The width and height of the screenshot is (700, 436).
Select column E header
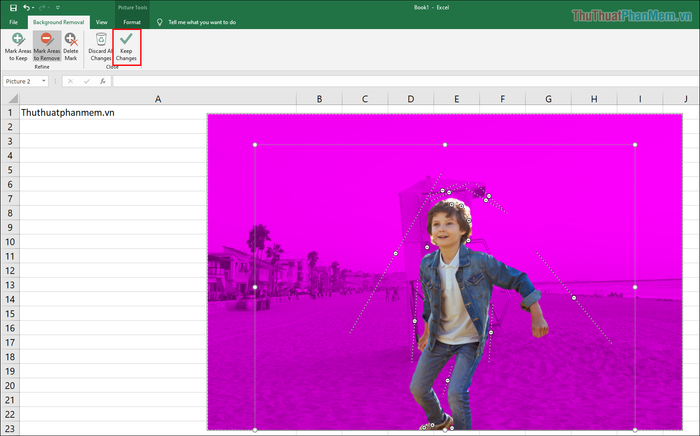click(x=457, y=99)
